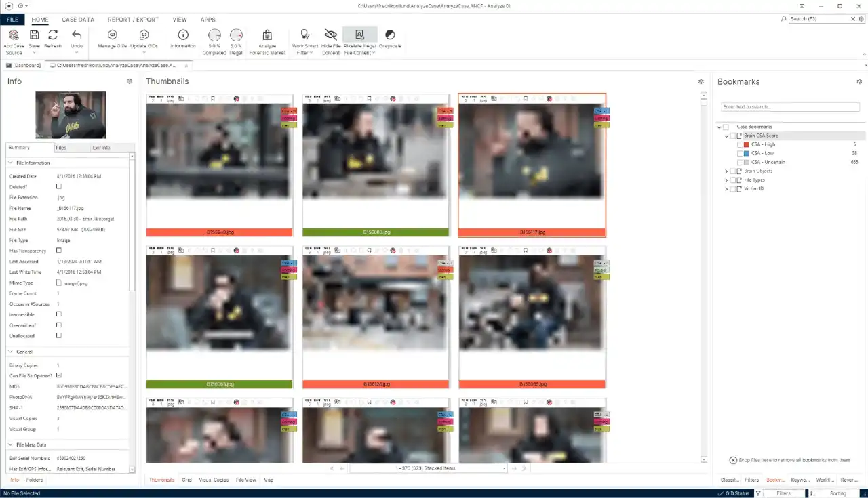Screen dimensions: 868x498
Task: Click the 5.0 % Illegal gauge
Action: pyautogui.click(x=236, y=35)
